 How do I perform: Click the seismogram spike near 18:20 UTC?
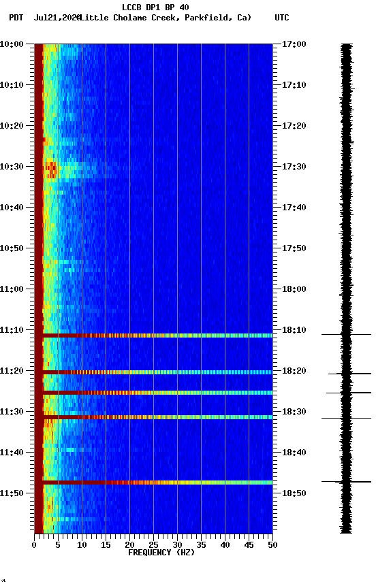pos(349,374)
